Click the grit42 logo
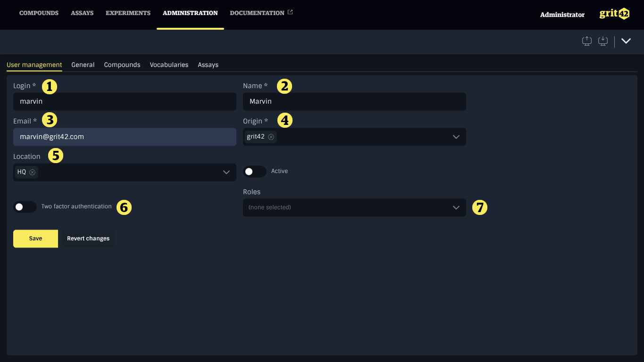The width and height of the screenshot is (644, 362). tap(614, 14)
